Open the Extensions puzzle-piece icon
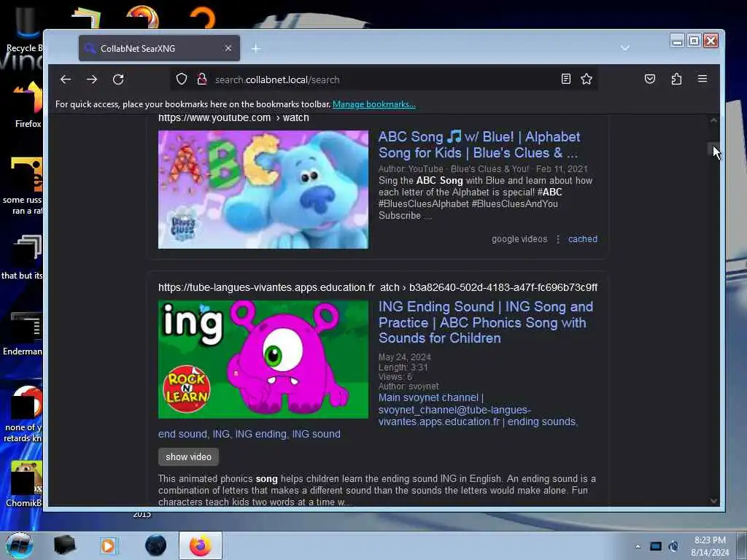The width and height of the screenshot is (747, 560). click(x=676, y=79)
